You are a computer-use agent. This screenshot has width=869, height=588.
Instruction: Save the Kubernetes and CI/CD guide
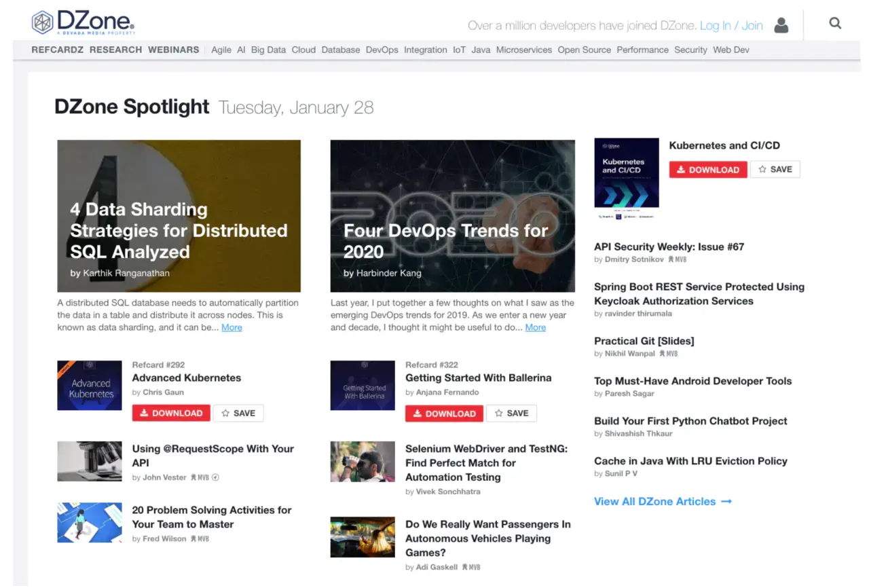775,170
